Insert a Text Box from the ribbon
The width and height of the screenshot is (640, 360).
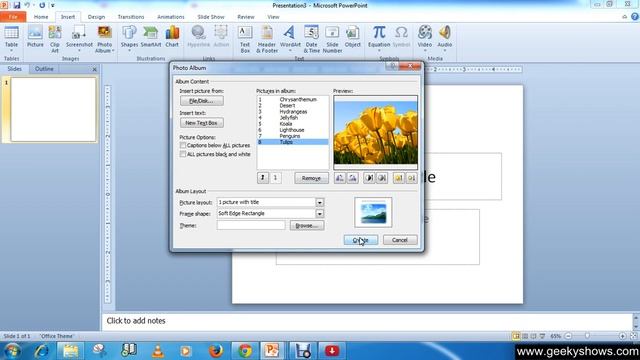(x=245, y=39)
